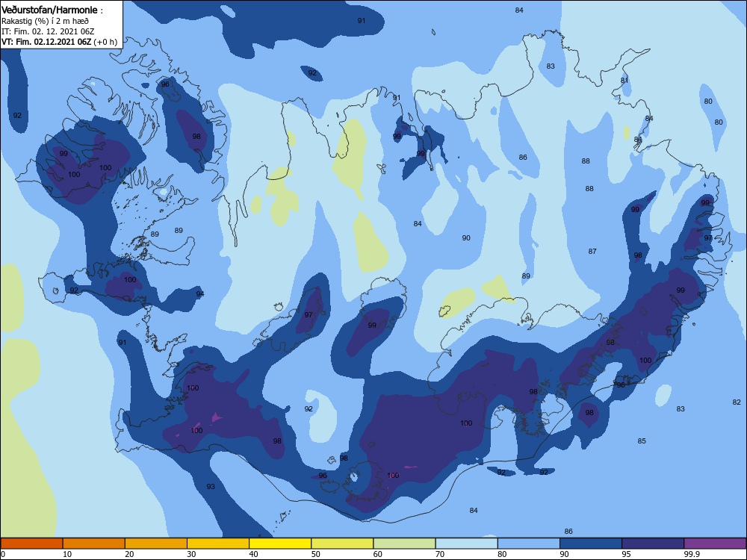This screenshot has height=560, width=747.
Task: Click the legend tick label '80'
Action: (x=502, y=554)
